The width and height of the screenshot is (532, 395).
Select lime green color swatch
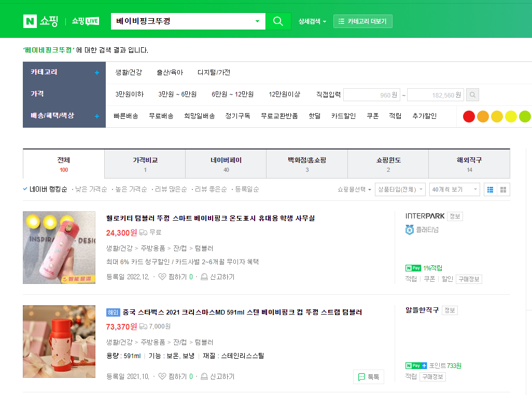525,116
